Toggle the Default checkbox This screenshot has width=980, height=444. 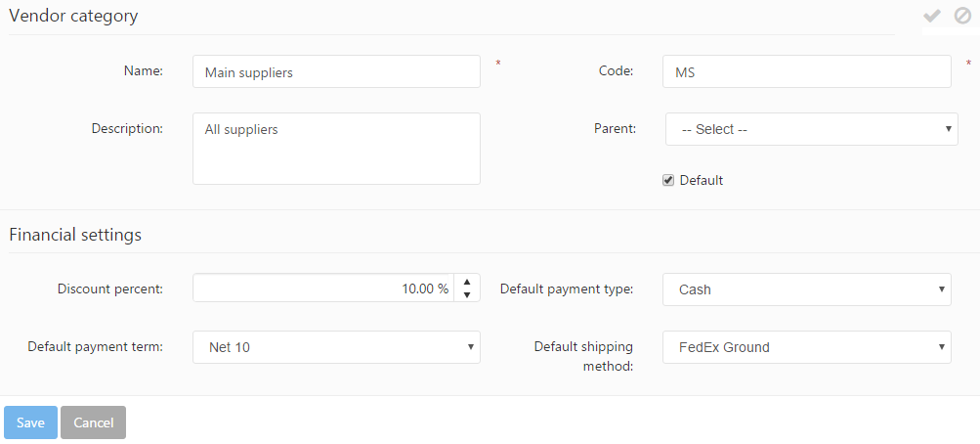coord(668,180)
